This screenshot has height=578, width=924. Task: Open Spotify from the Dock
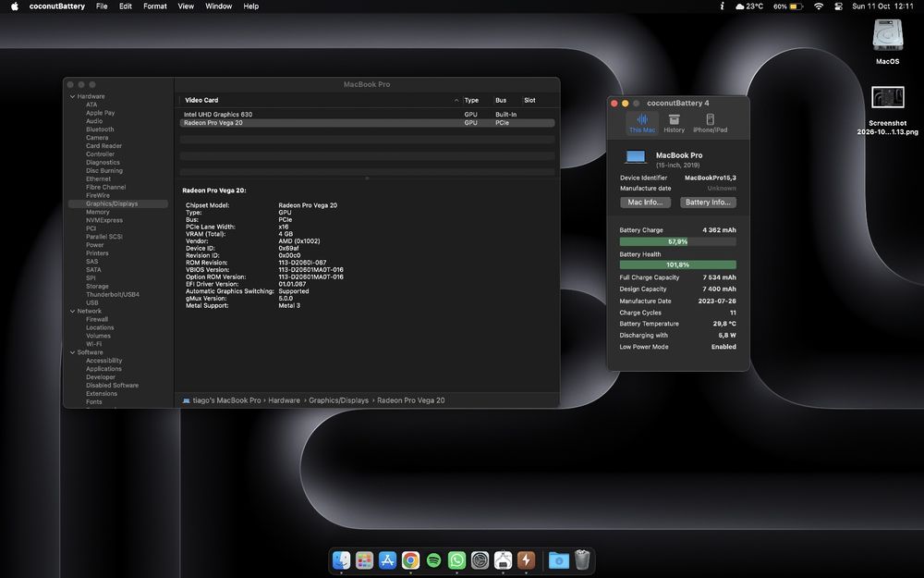pos(433,560)
